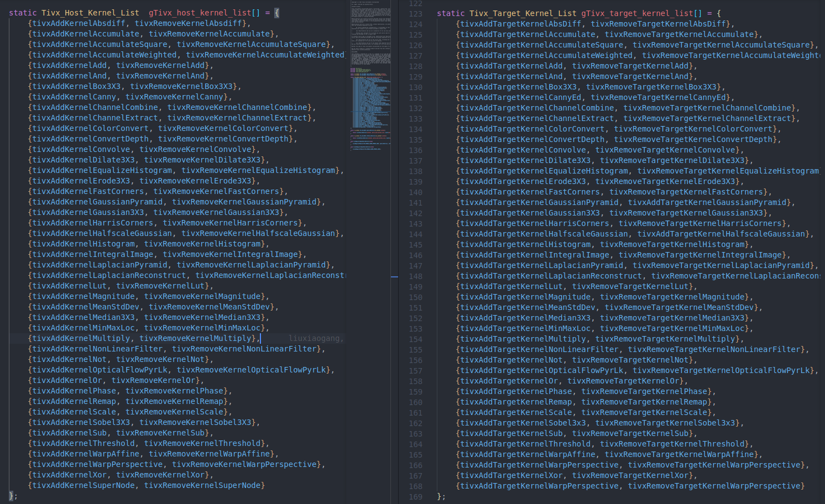Click the tivxAddTargetKernelAbsDiff entry
The width and height of the screenshot is (825, 504).
pos(517,23)
